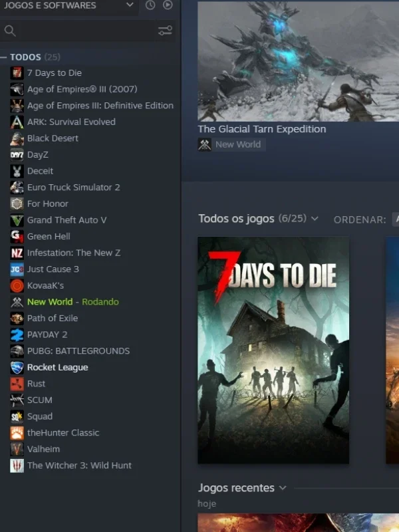Select PUBG: BATTLEGROUNDS list entry
Screen dimensions: 399x532
[x=78, y=351]
